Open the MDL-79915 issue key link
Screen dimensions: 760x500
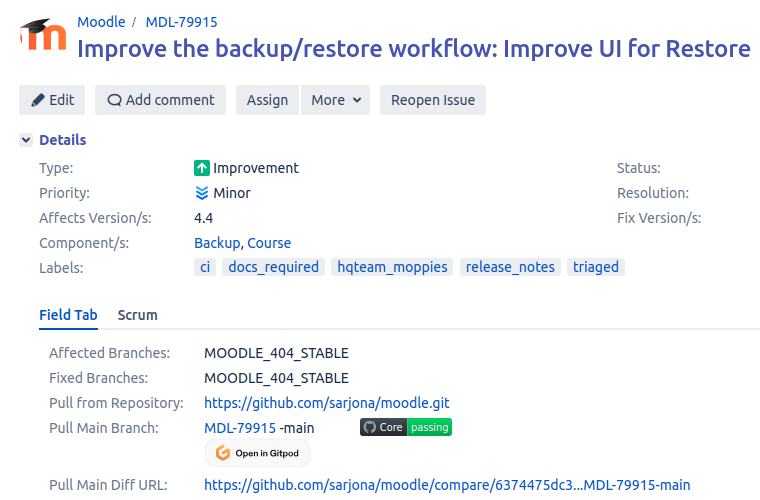click(181, 22)
